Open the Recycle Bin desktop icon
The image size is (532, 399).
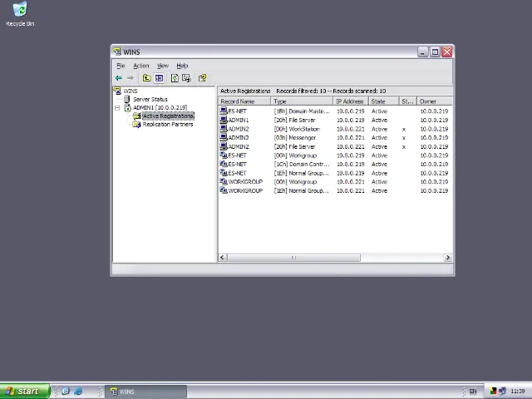(20, 14)
